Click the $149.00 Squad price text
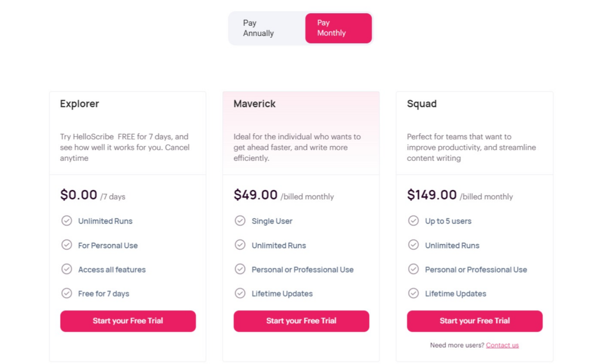The image size is (597, 364). (x=432, y=195)
